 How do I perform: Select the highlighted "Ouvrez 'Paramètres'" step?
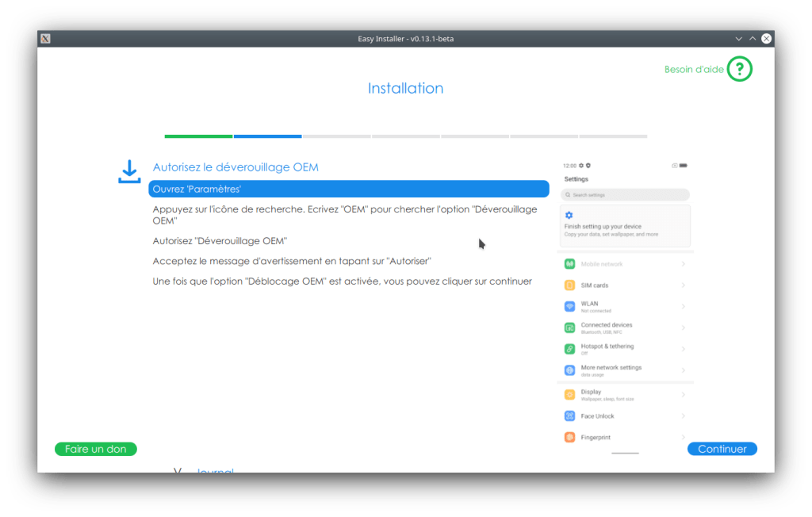348,189
